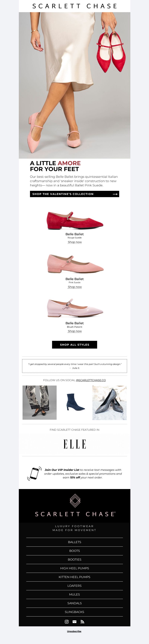
Task: Open the Slingbacks footer category
Action: [x=75, y=612]
